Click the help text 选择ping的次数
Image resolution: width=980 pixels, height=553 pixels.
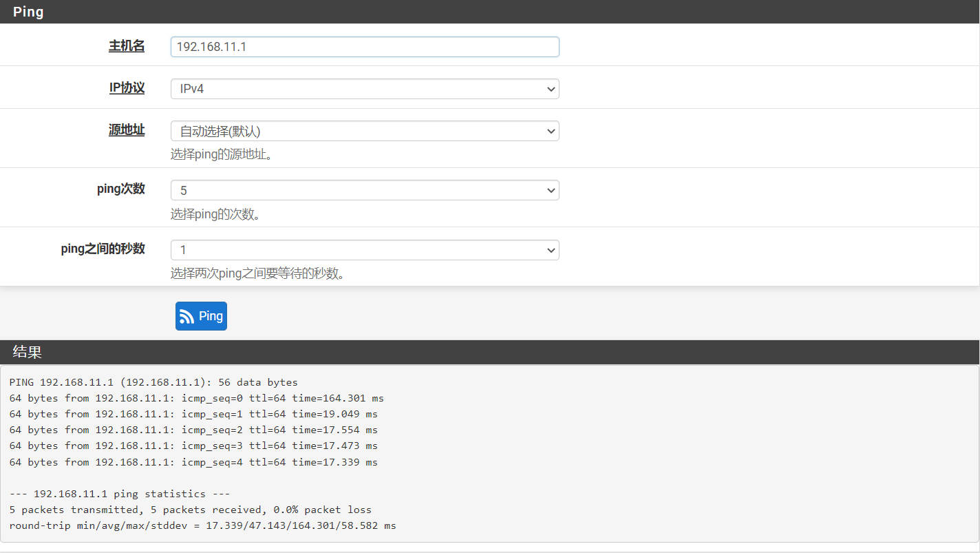point(215,214)
